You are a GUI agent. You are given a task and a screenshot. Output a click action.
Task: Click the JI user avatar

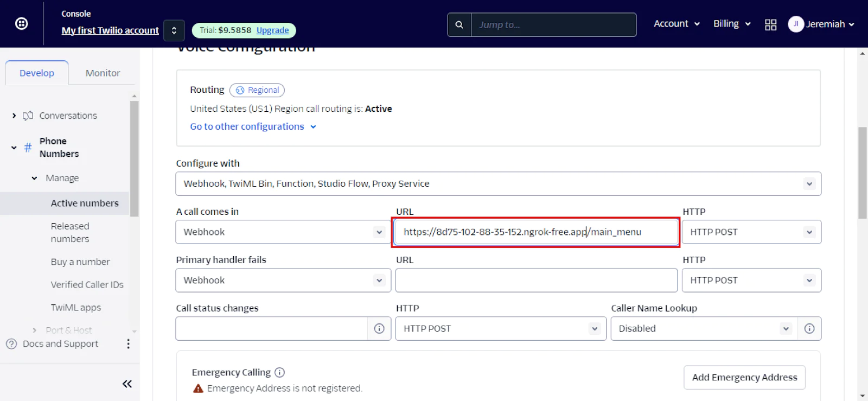pos(795,24)
